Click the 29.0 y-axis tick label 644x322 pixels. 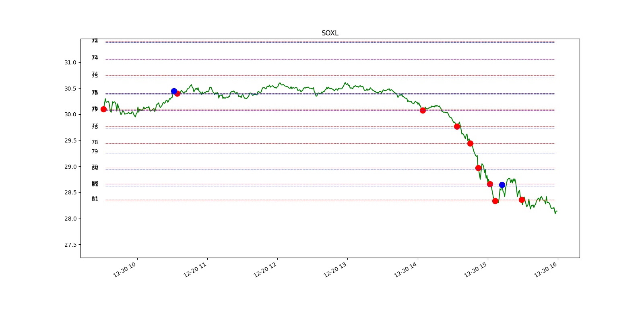click(70, 167)
